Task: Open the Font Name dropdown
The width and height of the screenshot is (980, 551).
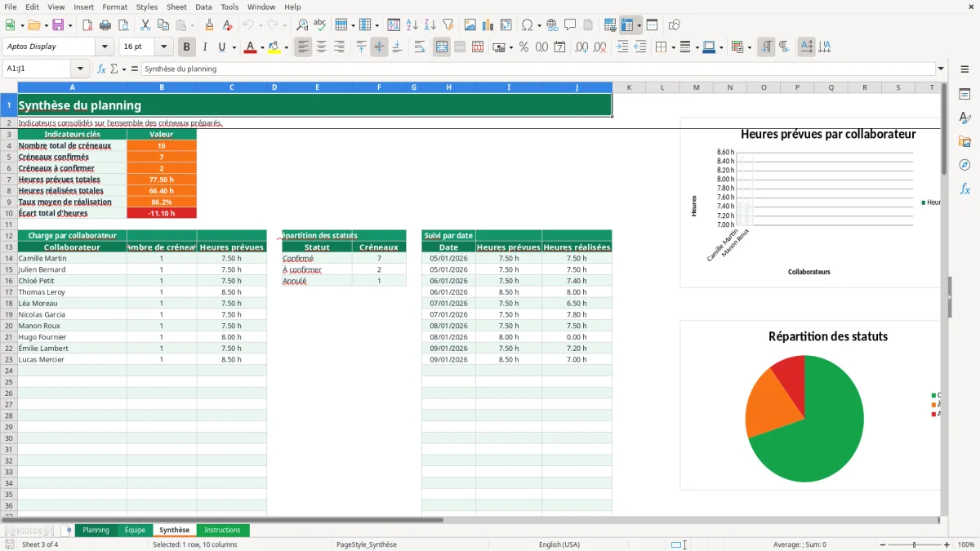Action: tap(105, 47)
